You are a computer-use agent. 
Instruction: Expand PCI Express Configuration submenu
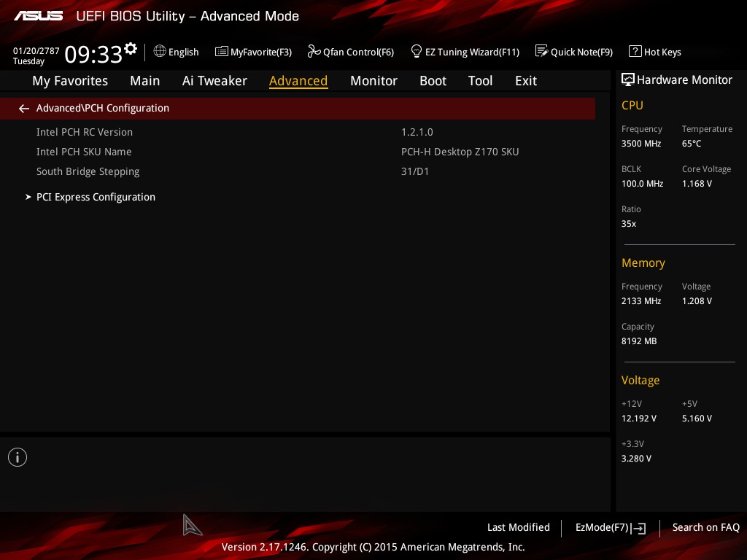coord(96,197)
